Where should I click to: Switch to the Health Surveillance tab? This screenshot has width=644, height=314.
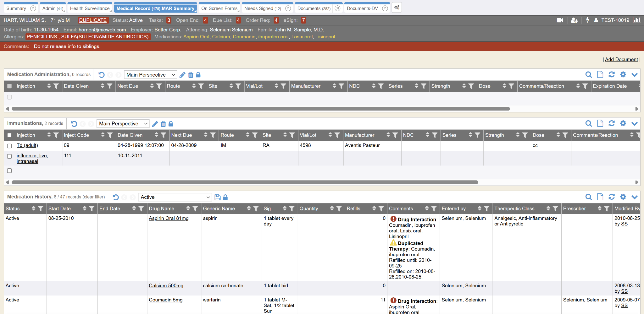point(90,8)
